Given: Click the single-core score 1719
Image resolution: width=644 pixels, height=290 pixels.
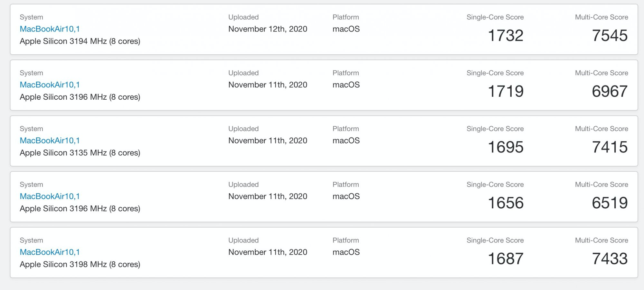Looking at the screenshot, I should [x=506, y=91].
